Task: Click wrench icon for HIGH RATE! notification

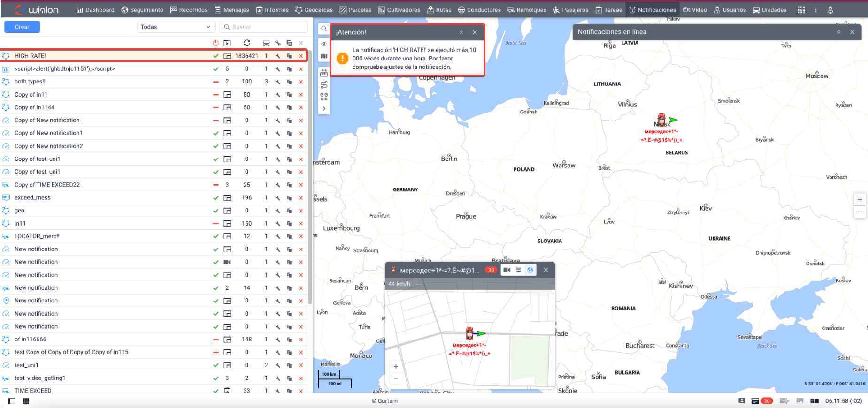Action: click(x=278, y=56)
